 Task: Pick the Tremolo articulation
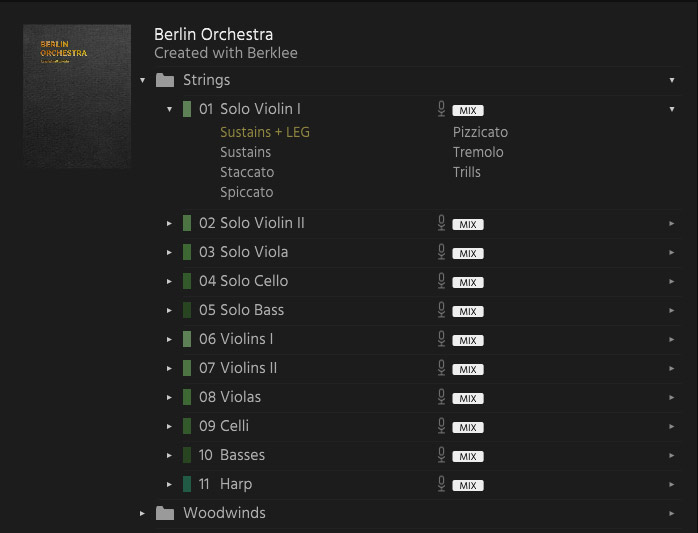coord(478,152)
